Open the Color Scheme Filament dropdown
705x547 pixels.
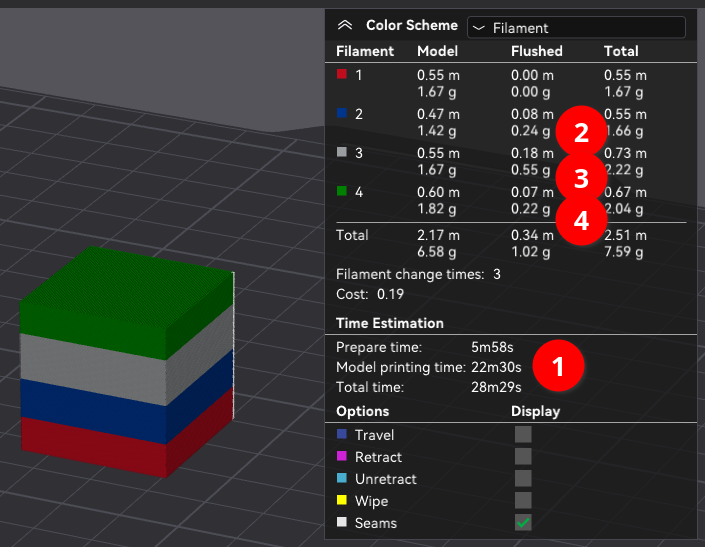[576, 28]
